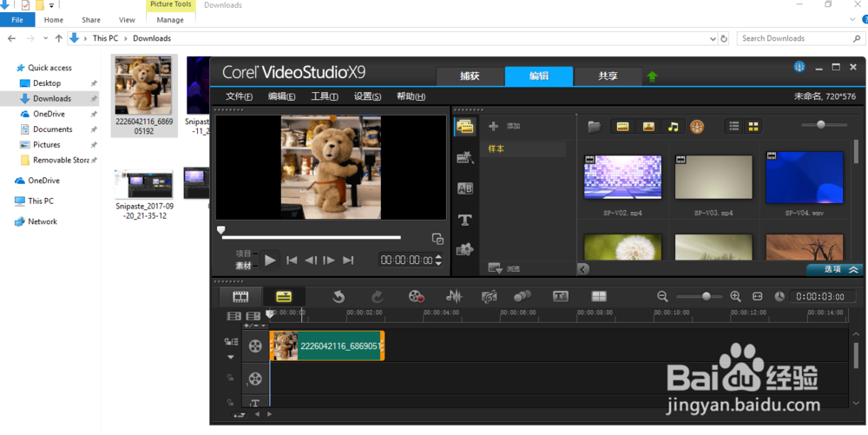The width and height of the screenshot is (868, 435).
Task: Open the View tab in File Explorer ribbon
Action: coord(127,20)
